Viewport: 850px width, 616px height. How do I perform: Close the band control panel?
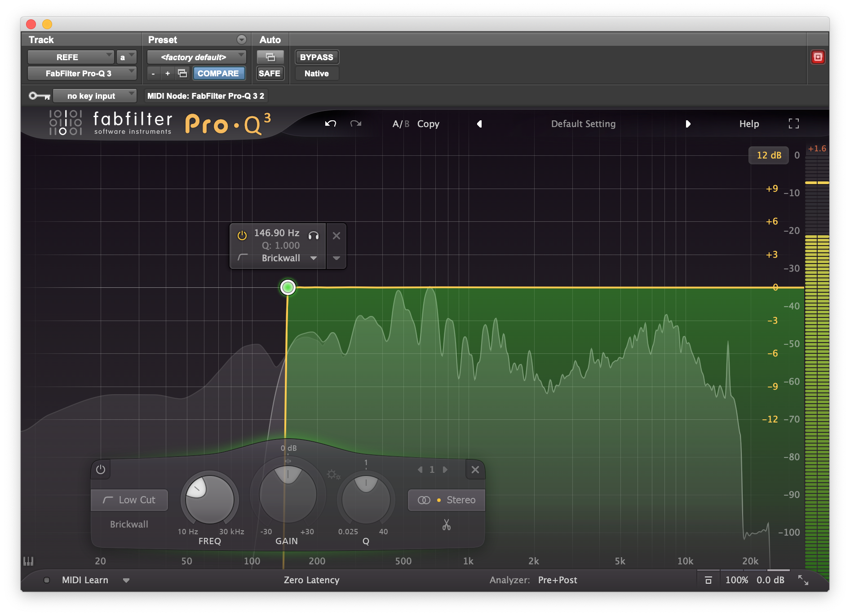point(475,470)
